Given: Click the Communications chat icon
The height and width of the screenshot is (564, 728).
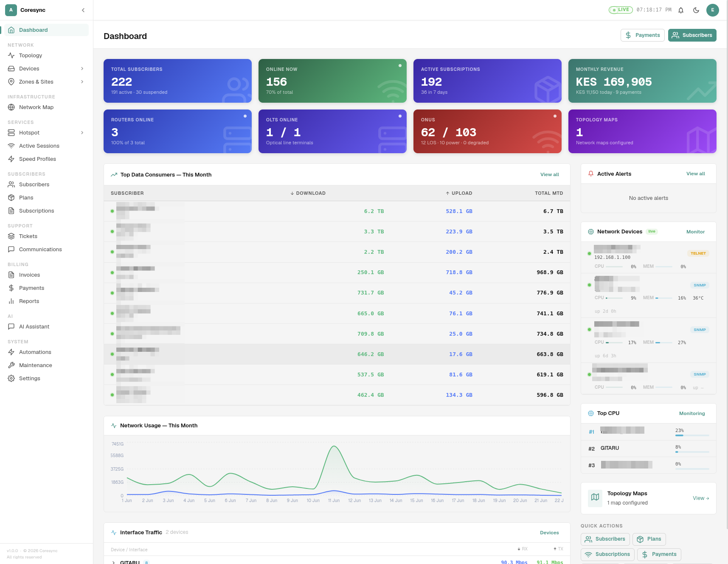Looking at the screenshot, I should 11,250.
